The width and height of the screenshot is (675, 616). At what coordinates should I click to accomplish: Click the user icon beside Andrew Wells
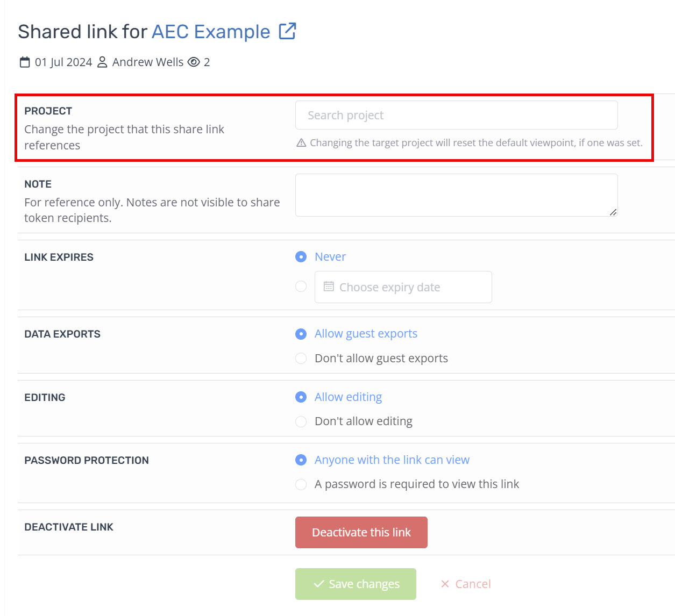(x=102, y=62)
